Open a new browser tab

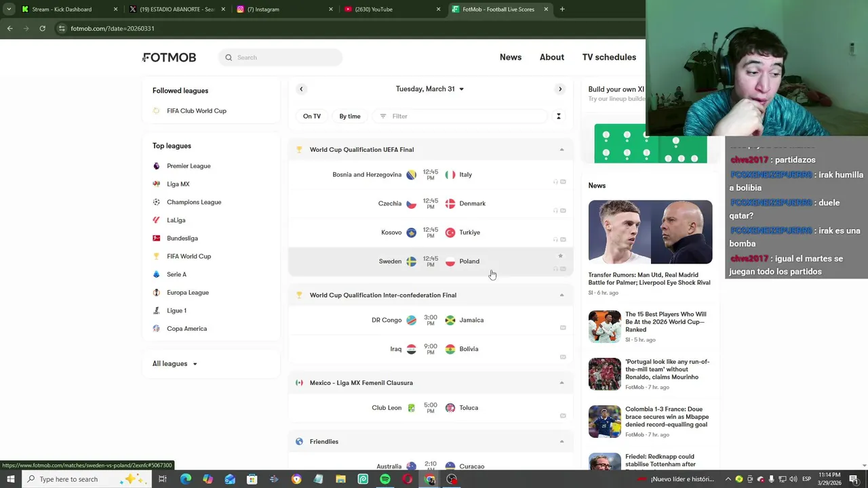[x=562, y=9]
